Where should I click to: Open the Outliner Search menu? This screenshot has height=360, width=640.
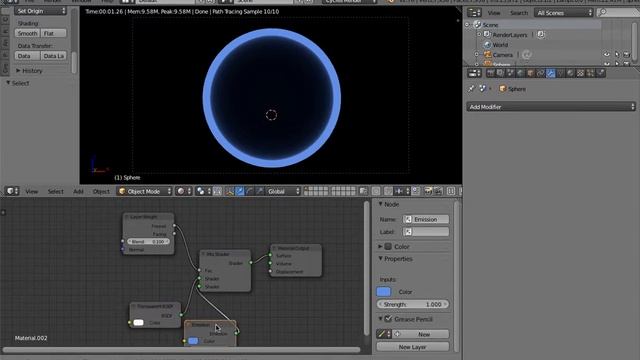[x=519, y=13]
